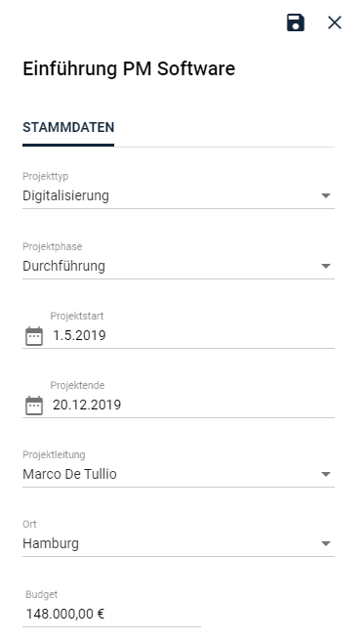Click the Projektleitung field label
The image size is (364, 641).
click(x=54, y=454)
